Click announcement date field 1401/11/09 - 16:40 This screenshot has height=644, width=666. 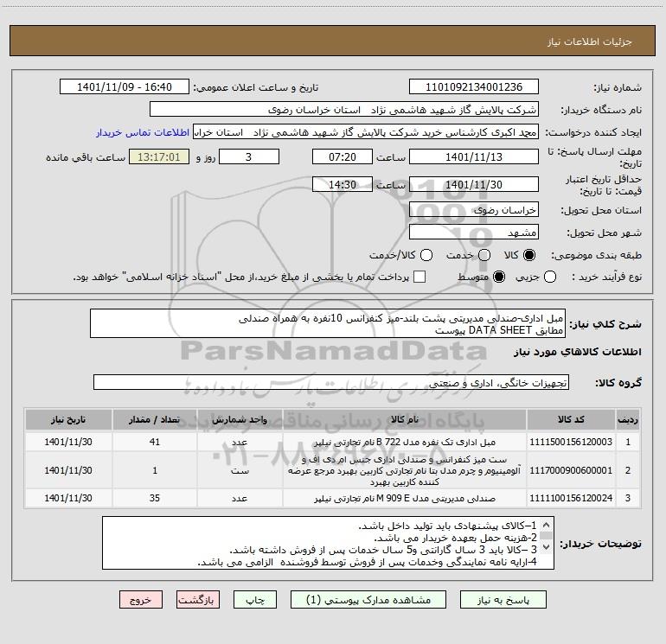[125, 87]
